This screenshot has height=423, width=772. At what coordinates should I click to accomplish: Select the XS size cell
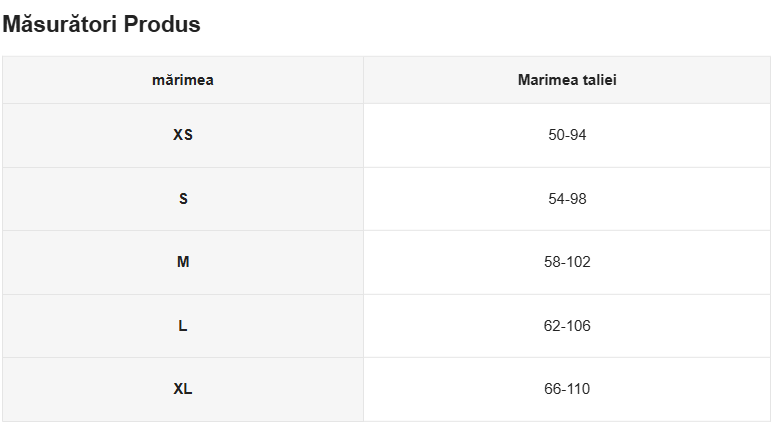(183, 135)
